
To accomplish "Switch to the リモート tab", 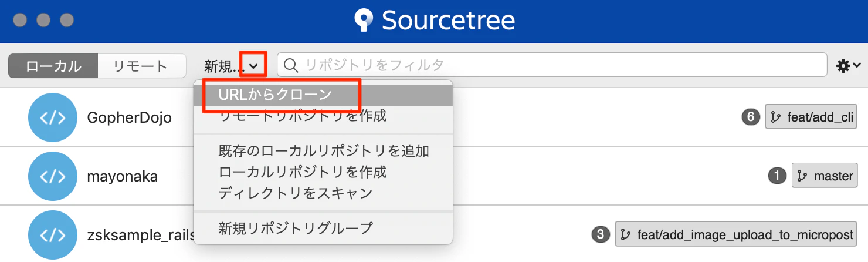I will click(141, 66).
